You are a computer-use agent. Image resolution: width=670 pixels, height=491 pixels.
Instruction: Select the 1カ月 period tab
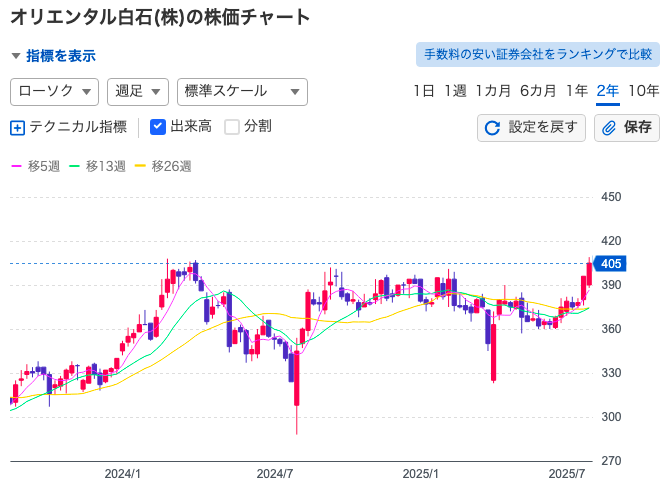(x=493, y=91)
